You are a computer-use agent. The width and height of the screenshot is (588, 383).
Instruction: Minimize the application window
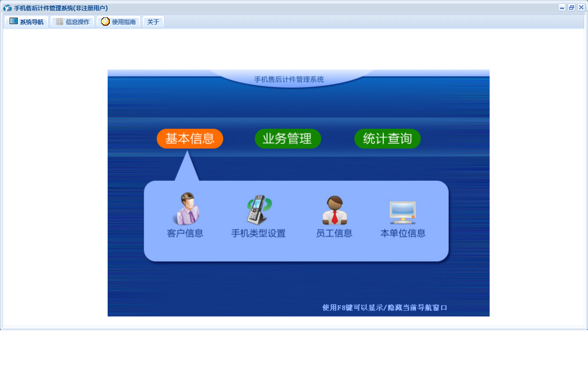562,7
